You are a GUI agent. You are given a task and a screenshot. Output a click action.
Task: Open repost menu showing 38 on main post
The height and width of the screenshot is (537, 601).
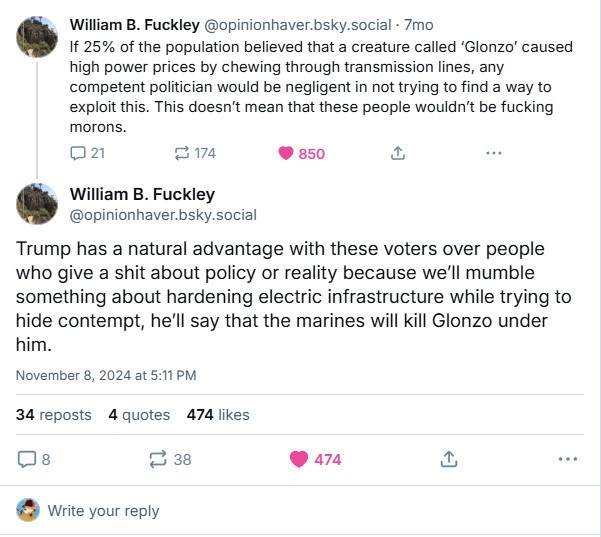coord(158,459)
